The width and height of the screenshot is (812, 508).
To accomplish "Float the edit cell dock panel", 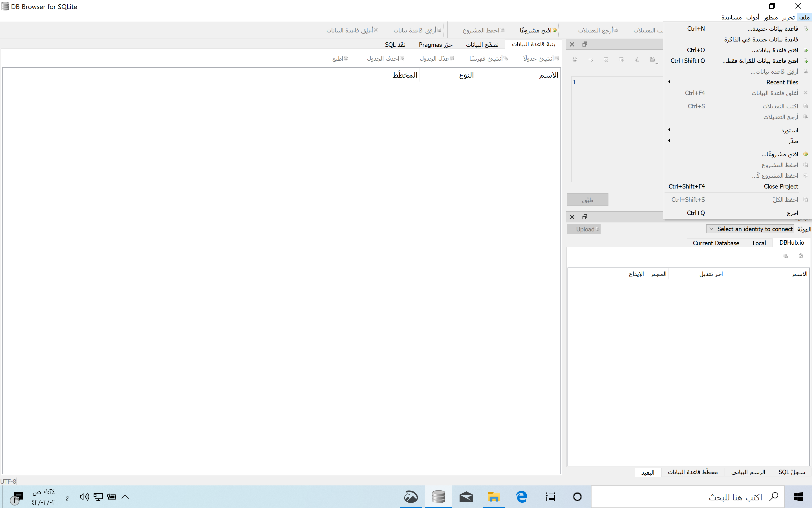I will point(584,44).
